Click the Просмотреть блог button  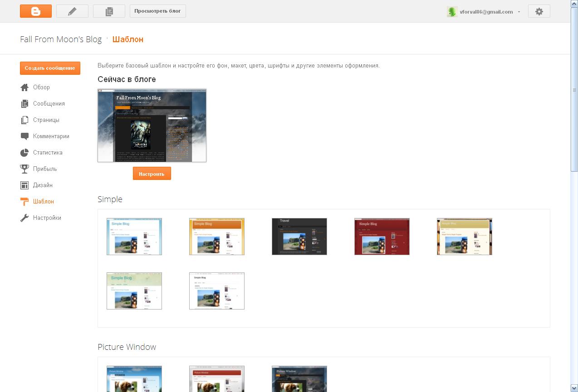158,11
